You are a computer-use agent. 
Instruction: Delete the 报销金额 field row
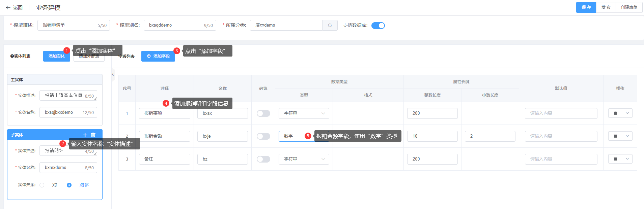point(615,136)
